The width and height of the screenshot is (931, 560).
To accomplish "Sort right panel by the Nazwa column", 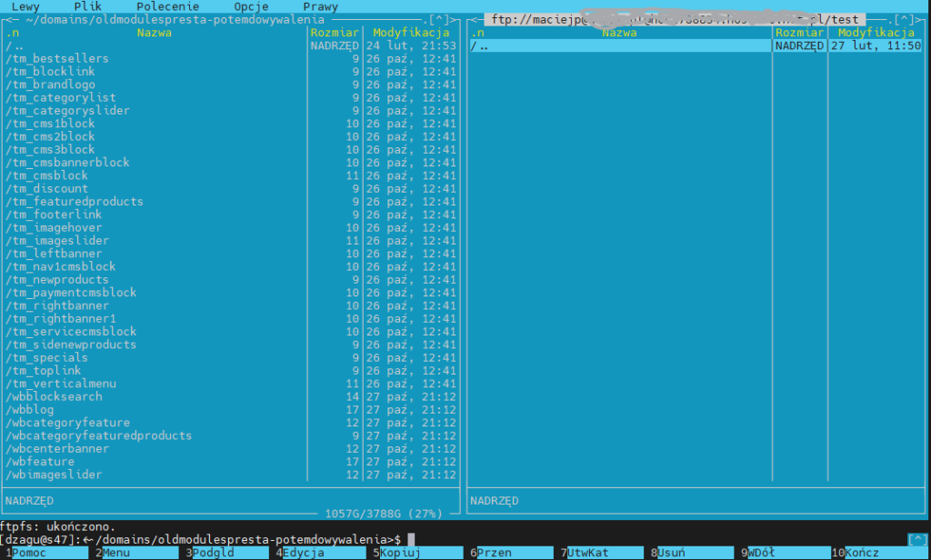I will coord(619,33).
